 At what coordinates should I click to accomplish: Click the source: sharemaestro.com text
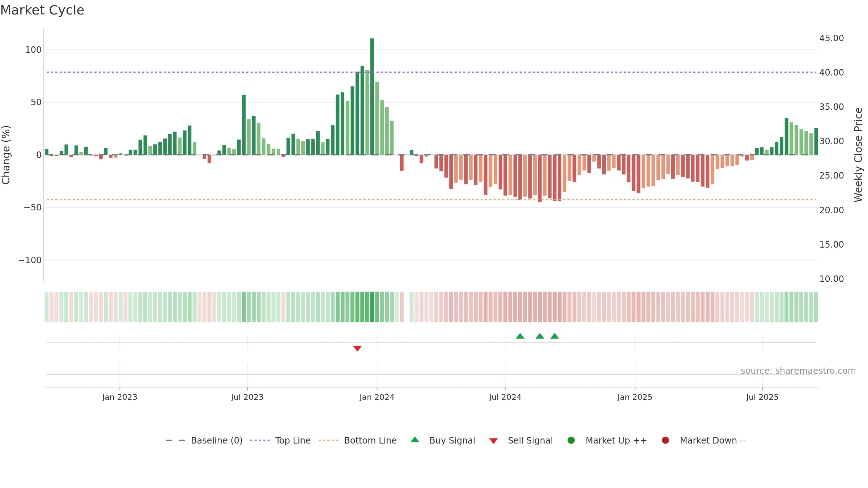pyautogui.click(x=798, y=371)
